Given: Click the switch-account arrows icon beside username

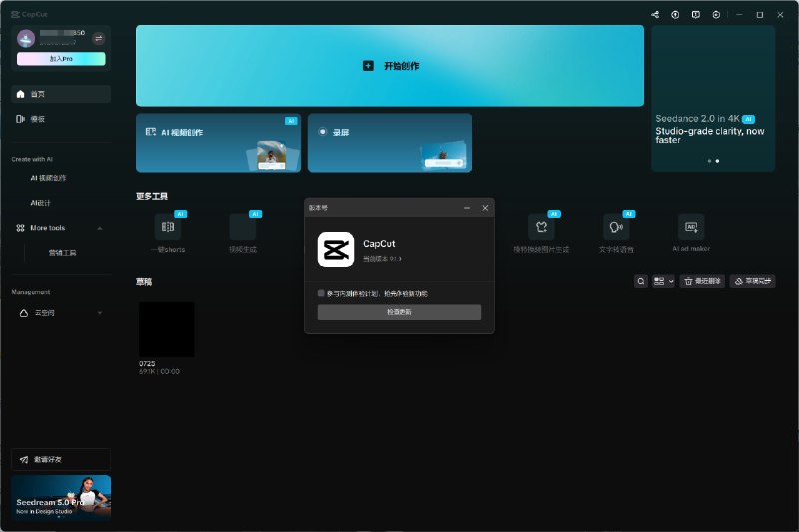Looking at the screenshot, I should point(99,38).
